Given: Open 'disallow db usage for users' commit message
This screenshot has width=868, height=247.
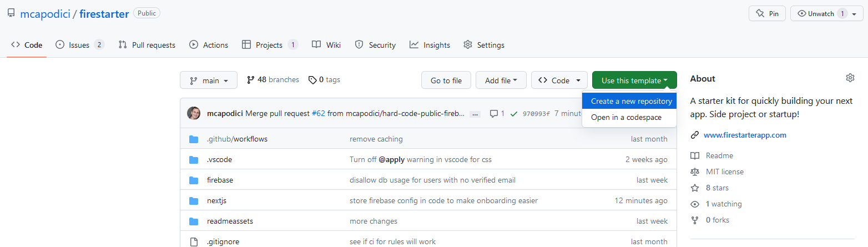Looking at the screenshot, I should (432, 180).
